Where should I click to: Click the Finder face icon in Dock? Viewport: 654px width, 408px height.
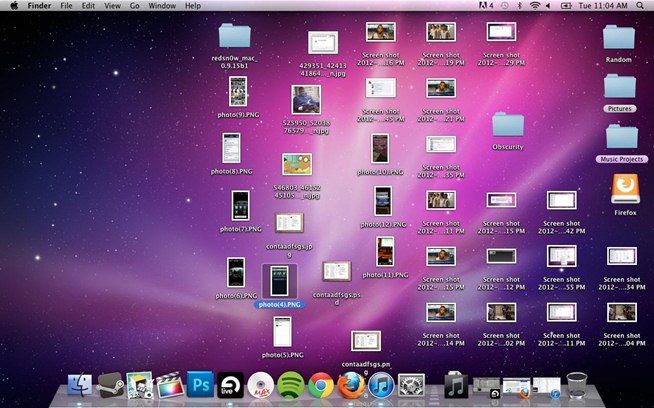[80, 385]
